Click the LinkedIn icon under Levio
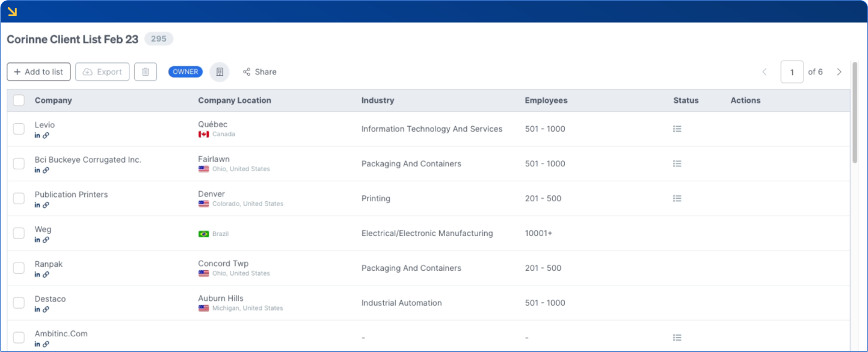Viewport: 868px width, 352px height. [x=37, y=136]
